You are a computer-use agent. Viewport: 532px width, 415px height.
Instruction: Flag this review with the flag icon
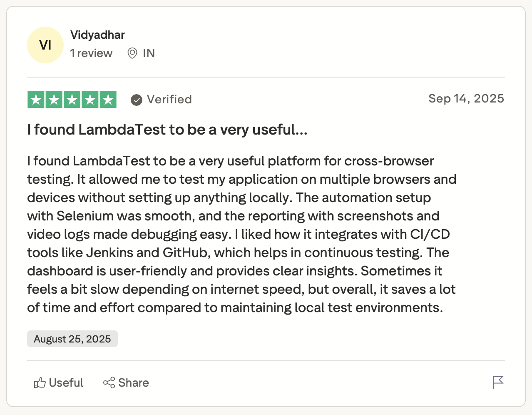point(498,382)
